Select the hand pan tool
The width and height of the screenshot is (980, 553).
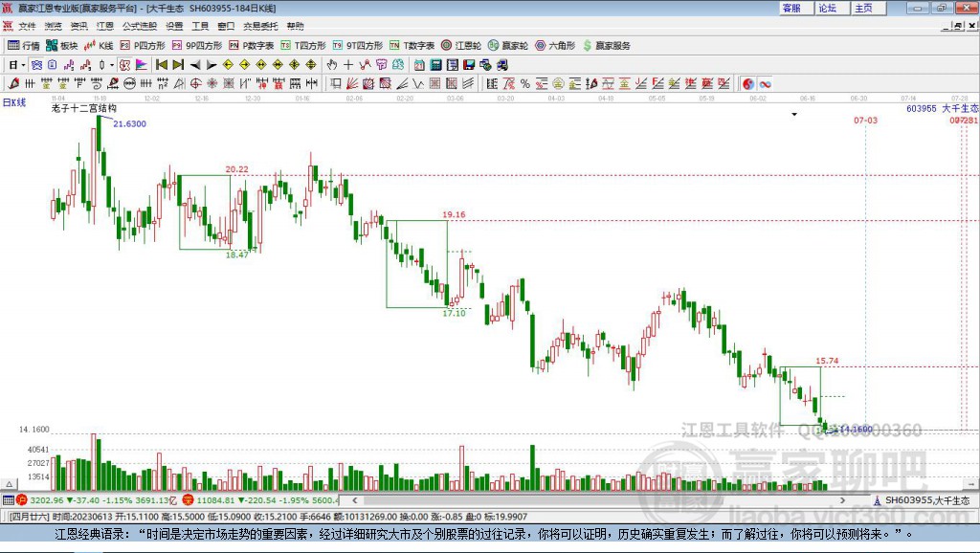click(x=332, y=64)
